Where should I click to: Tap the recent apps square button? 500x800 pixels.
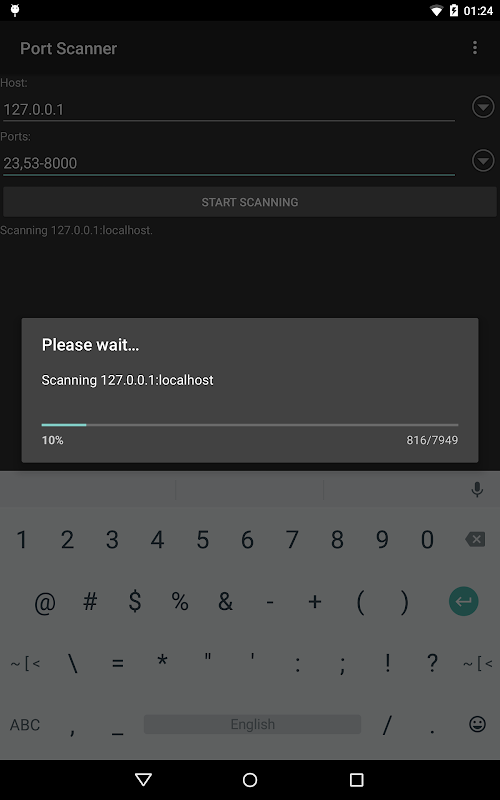(356, 780)
